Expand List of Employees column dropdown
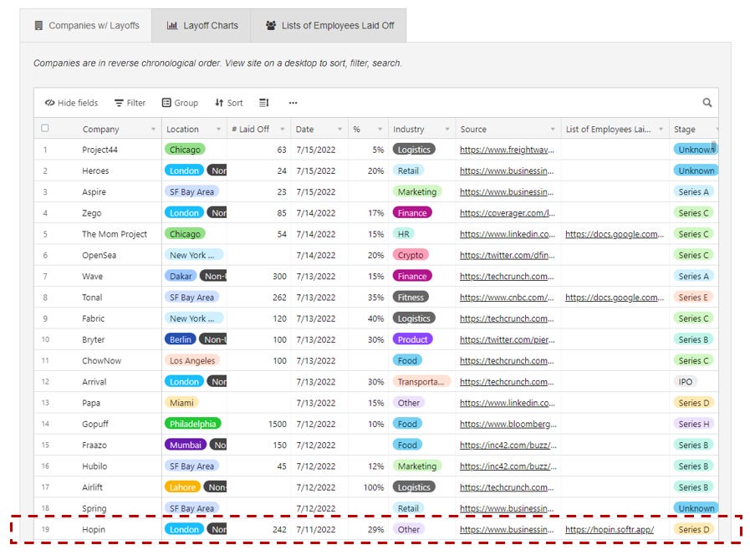The image size is (750, 560). point(661,129)
